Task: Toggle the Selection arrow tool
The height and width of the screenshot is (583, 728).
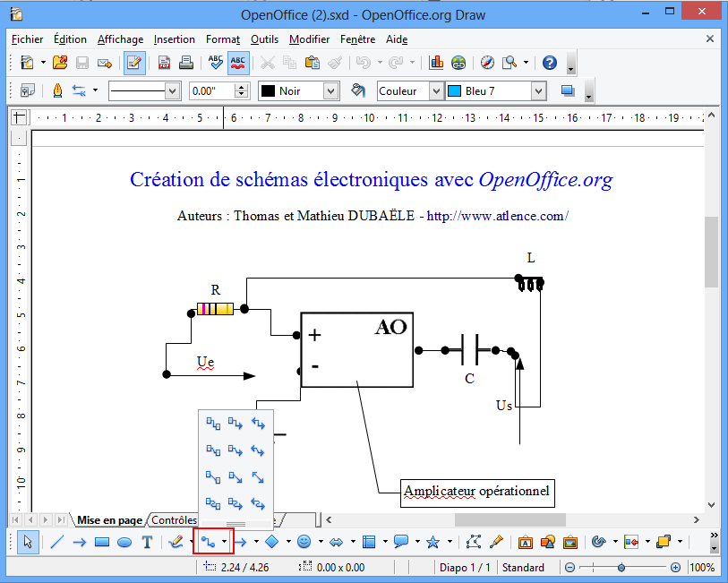Action: [28, 542]
